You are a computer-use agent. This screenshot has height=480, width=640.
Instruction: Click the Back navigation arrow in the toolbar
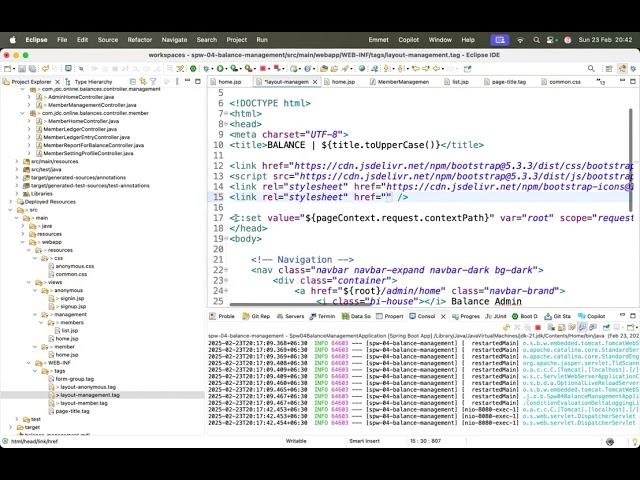click(436, 69)
